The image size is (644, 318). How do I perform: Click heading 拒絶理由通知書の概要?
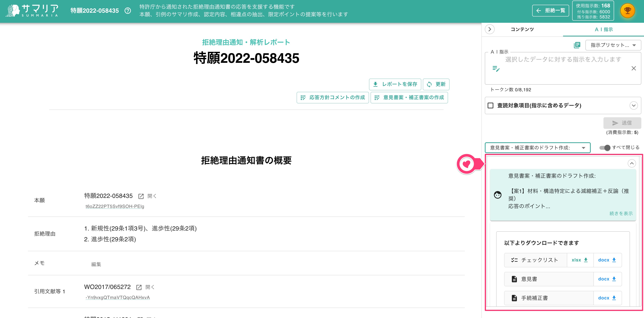(x=246, y=160)
